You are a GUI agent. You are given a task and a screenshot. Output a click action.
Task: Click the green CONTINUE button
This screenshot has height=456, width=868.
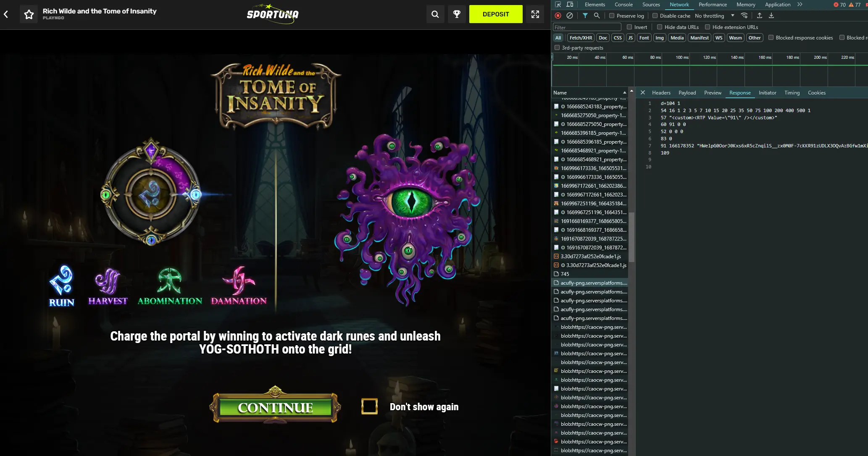tap(275, 407)
